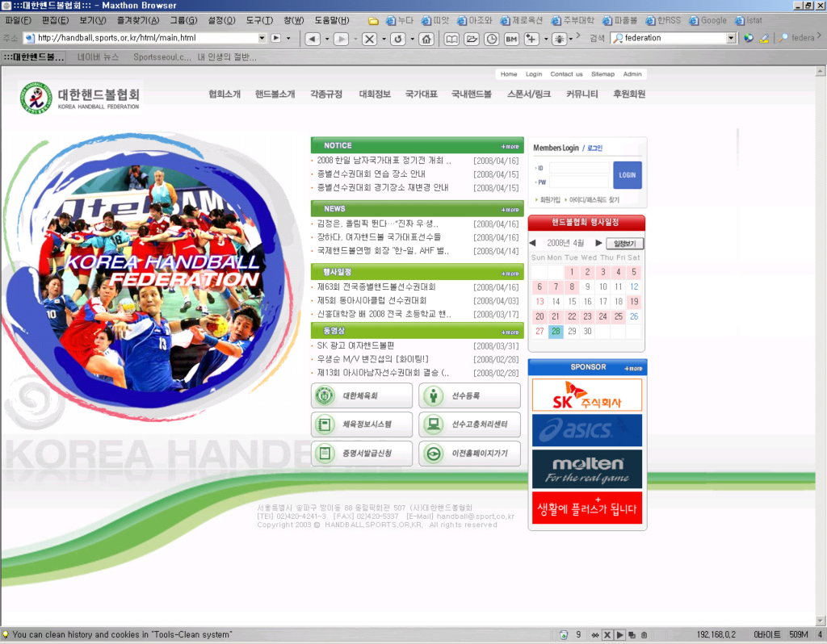Expand the Refresh button dropdown arrow

click(x=413, y=39)
